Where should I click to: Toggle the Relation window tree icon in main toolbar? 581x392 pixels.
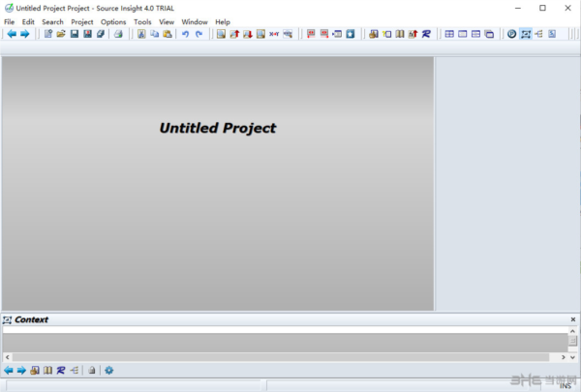click(x=538, y=34)
